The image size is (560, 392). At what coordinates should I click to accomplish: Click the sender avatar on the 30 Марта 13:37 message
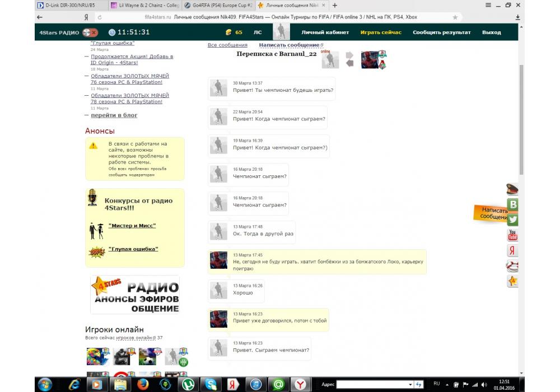click(218, 88)
